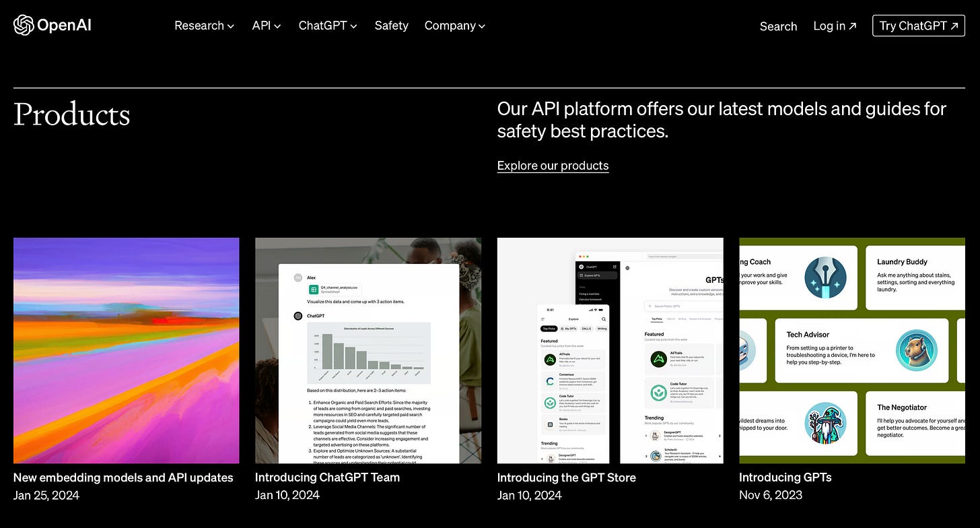Open the green GPTs cards thumbnail
Viewport: 980px width, 528px height.
coord(852,350)
